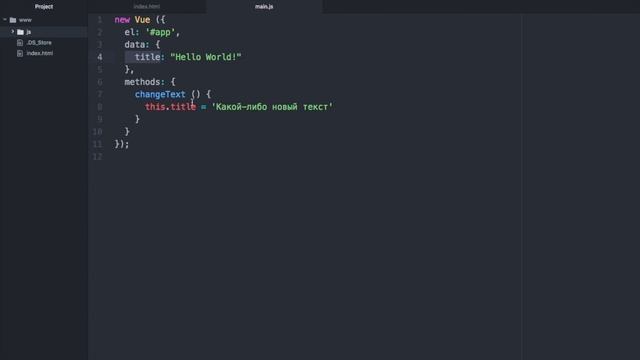Viewport: 640px width, 360px height.
Task: Click line number 1 in gutter
Action: coord(100,20)
